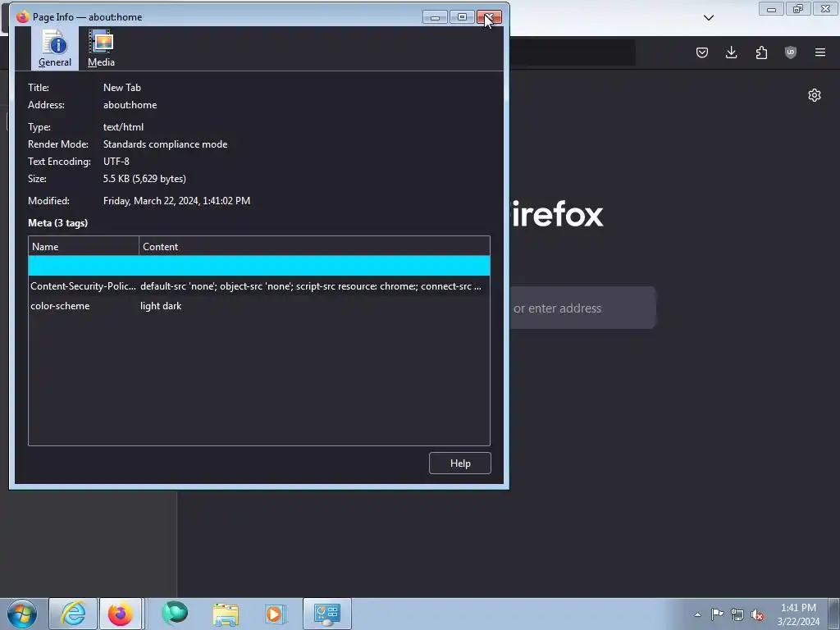Open the Control Panel taskbar icon

327,614
